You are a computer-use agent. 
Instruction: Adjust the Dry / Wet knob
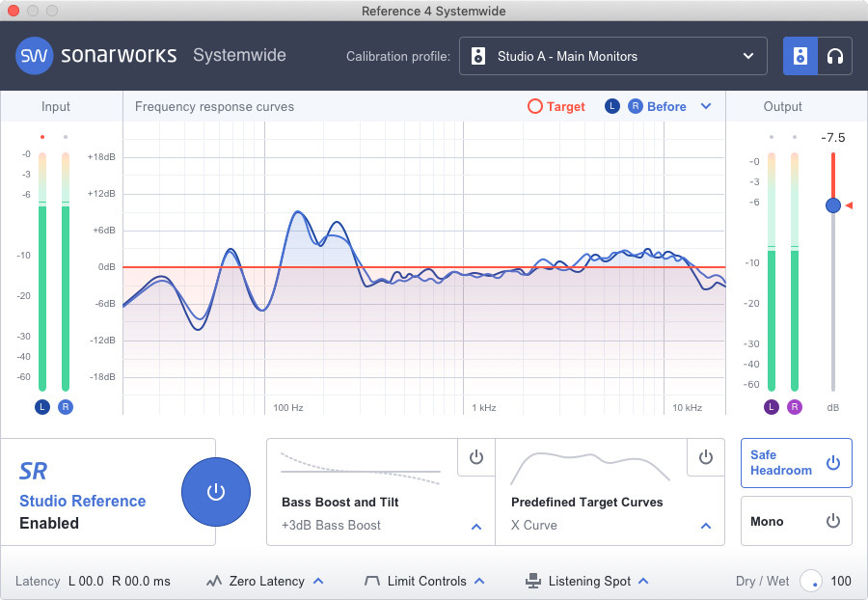coord(810,581)
